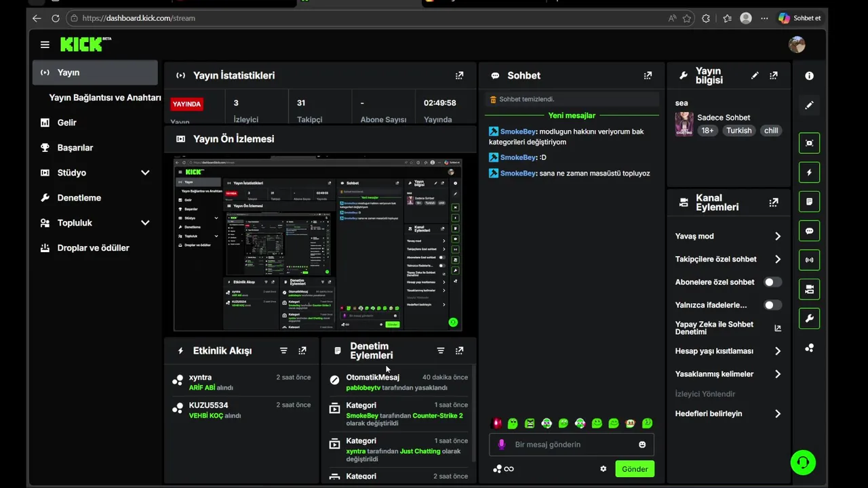Screen dimensions: 868x488
Task: Click the Bir mesaj gönderin input field
Action: point(573,445)
